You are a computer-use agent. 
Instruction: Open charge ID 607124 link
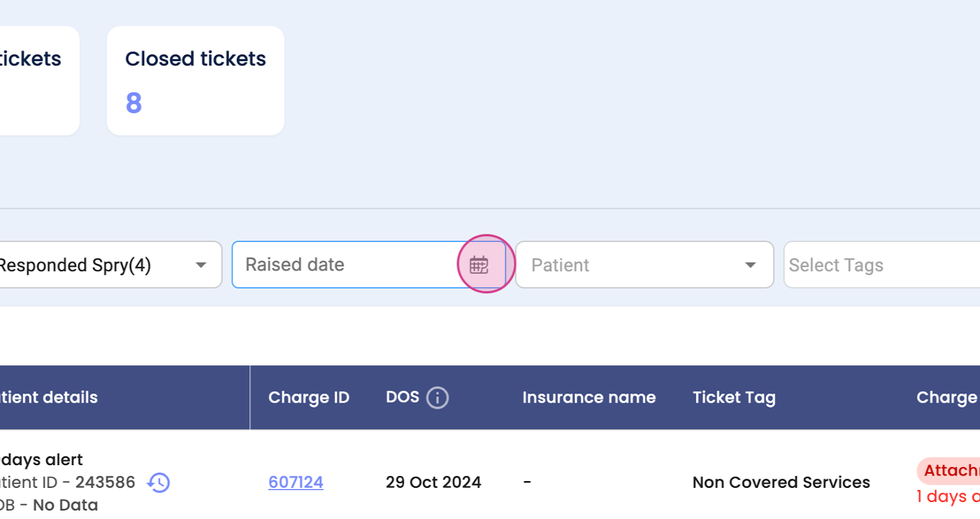pos(296,482)
